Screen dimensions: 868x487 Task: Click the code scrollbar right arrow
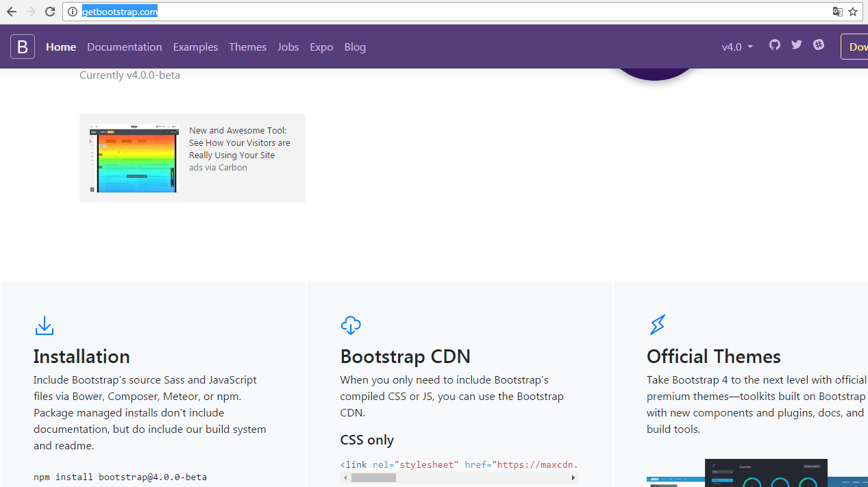pos(573,477)
